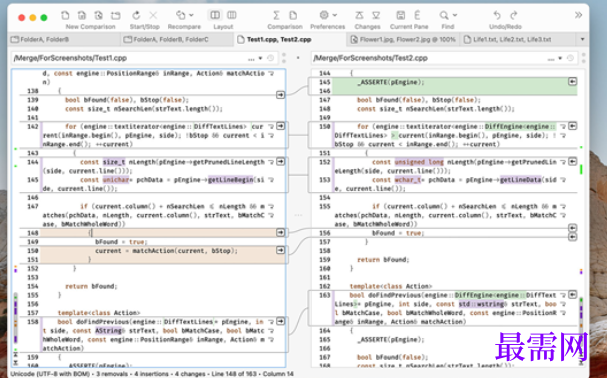Open the Recompare dropdown arrow
This screenshot has height=378, width=607.
(191, 15)
